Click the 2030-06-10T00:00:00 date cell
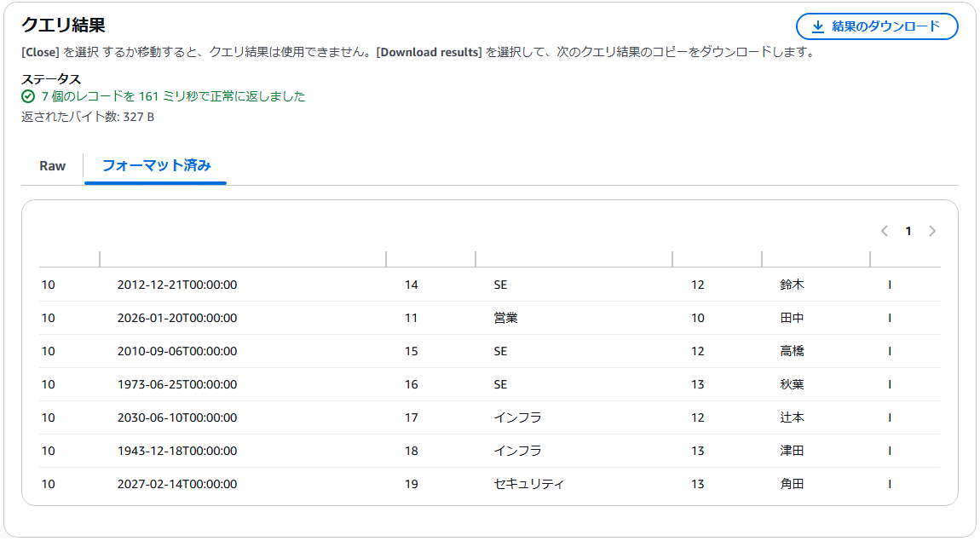 [x=177, y=417]
